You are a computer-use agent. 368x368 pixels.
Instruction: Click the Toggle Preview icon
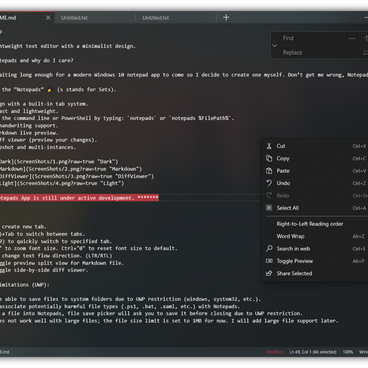[269, 261]
